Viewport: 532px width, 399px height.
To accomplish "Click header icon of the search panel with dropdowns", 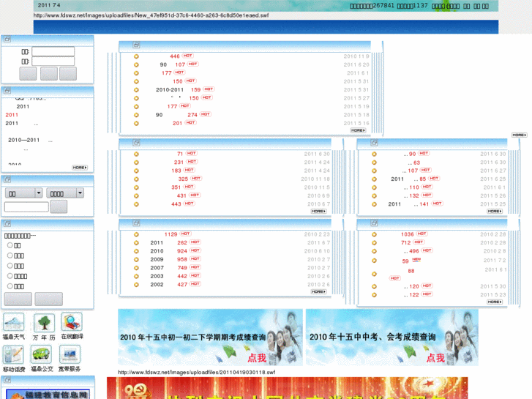I will [x=7, y=179].
